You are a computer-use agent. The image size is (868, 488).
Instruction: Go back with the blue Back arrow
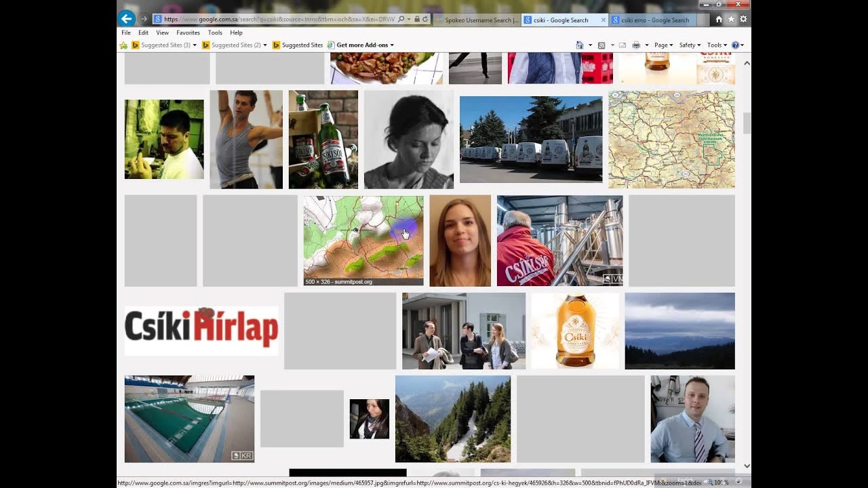(126, 19)
